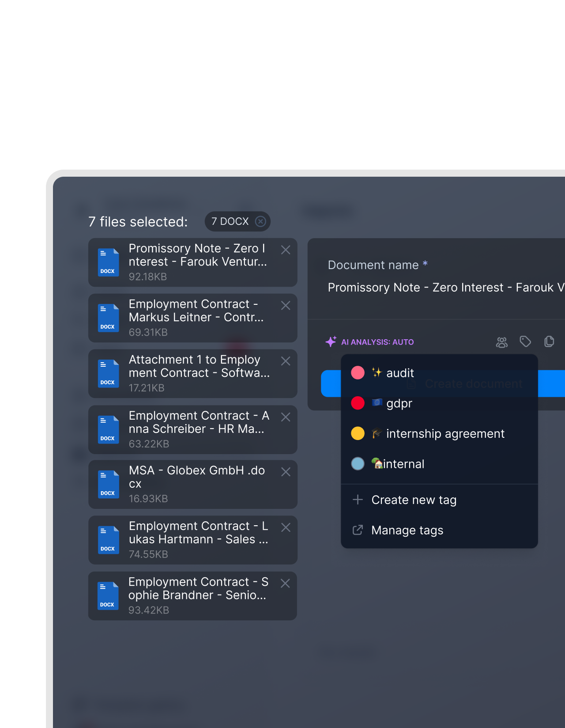This screenshot has height=728, width=565.
Task: Click DOCX icon of Anna Schreiber contract
Action: (x=108, y=430)
